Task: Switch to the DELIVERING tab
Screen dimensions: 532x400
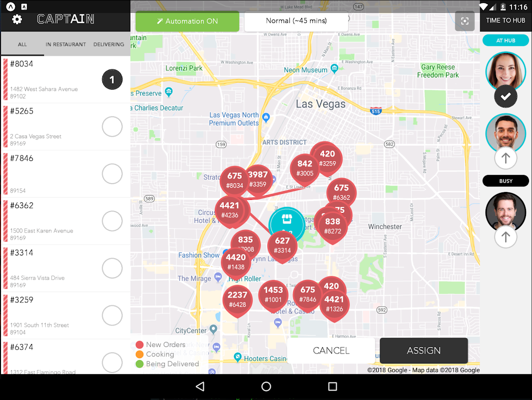Action: [x=109, y=44]
